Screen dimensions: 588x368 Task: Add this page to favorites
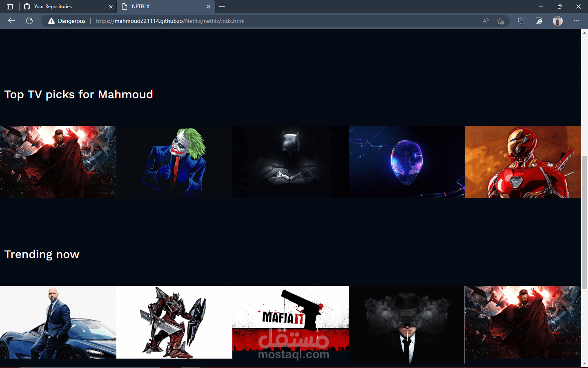[500, 21]
